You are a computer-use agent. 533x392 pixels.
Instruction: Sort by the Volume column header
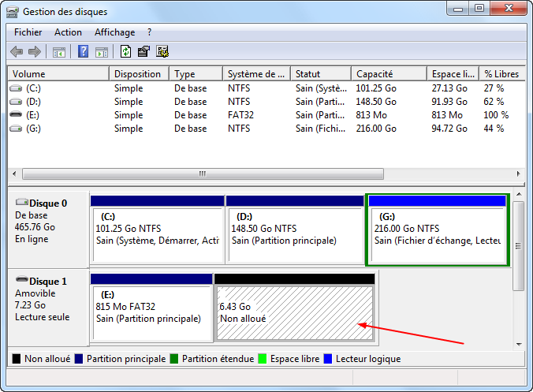pyautogui.click(x=58, y=74)
